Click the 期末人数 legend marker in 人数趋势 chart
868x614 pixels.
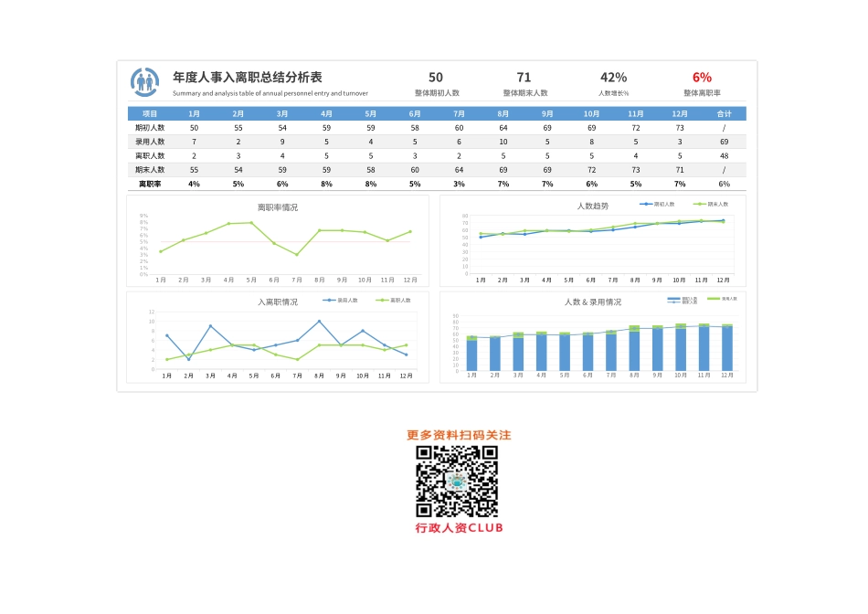pos(700,204)
